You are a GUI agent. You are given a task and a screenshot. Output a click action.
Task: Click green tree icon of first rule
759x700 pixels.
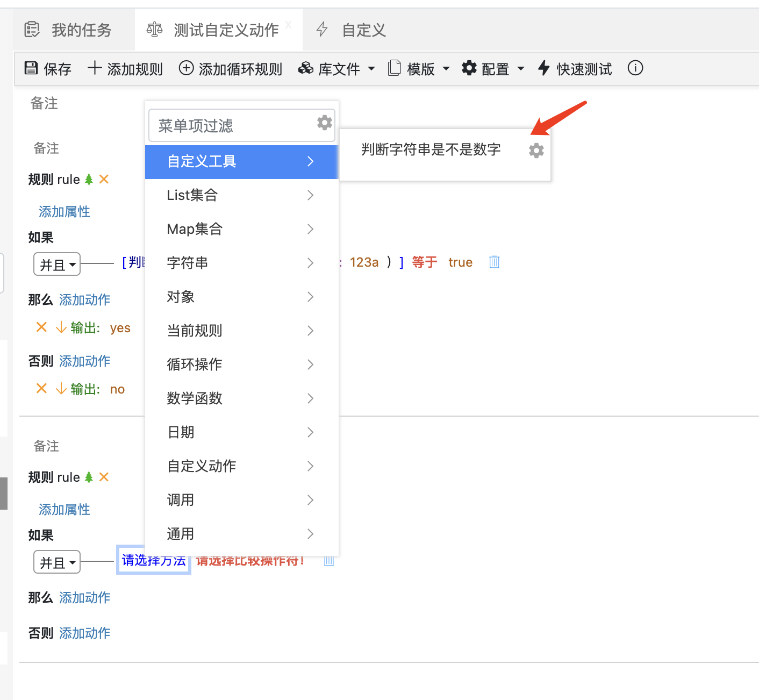coord(89,179)
